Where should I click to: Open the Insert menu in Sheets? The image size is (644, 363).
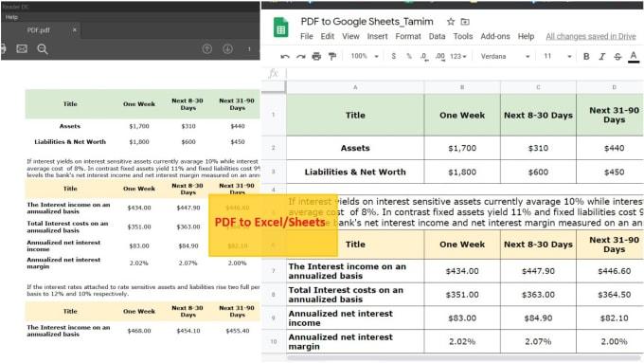point(378,36)
